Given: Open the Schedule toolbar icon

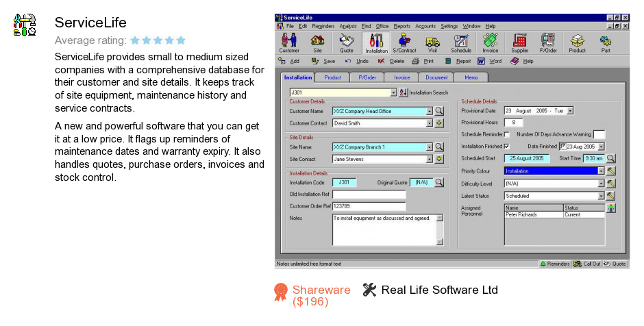Looking at the screenshot, I should click(461, 43).
